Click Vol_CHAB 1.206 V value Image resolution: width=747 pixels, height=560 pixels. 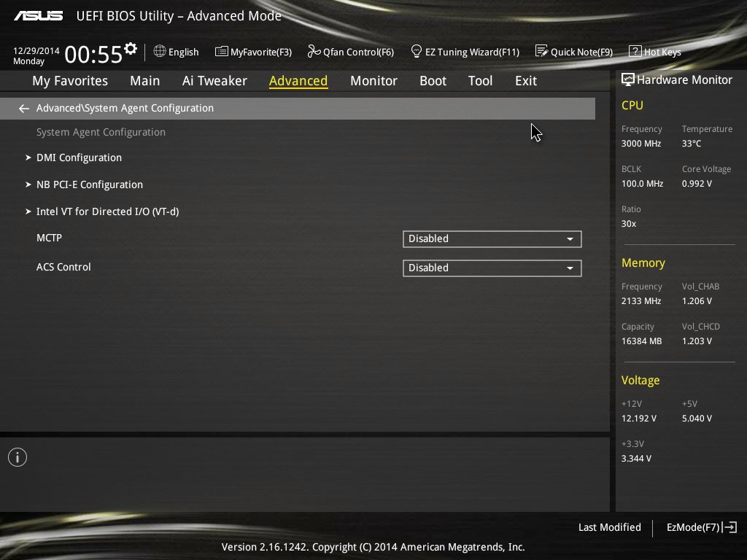tap(697, 301)
